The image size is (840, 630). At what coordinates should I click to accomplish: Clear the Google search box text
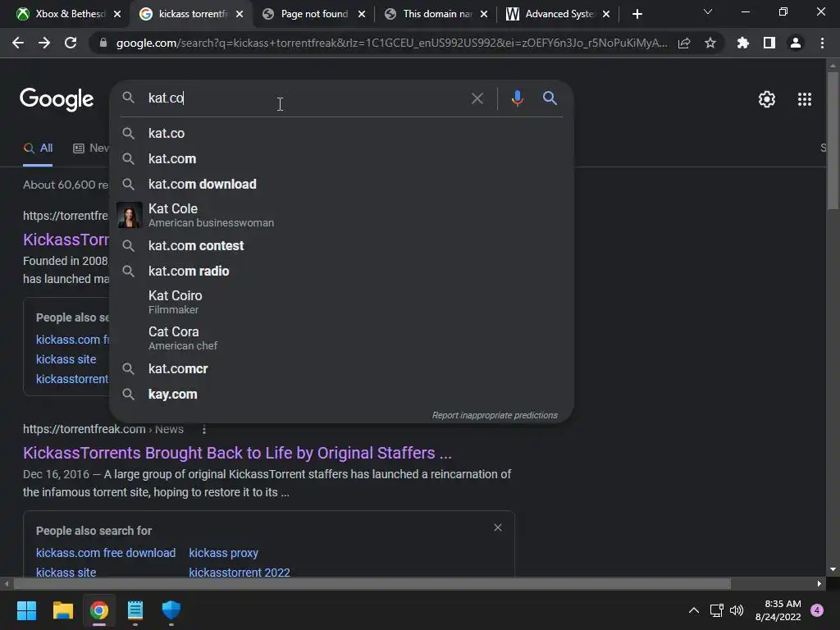[477, 98]
